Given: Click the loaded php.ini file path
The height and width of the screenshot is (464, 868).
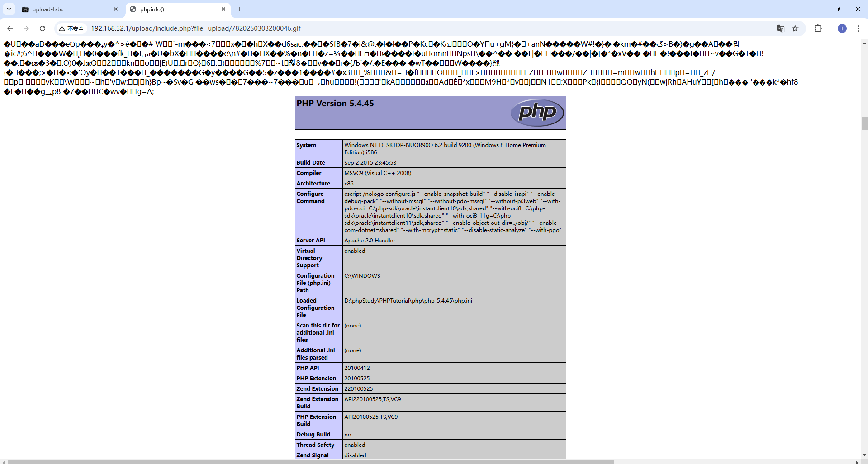Looking at the screenshot, I should pyautogui.click(x=408, y=301).
